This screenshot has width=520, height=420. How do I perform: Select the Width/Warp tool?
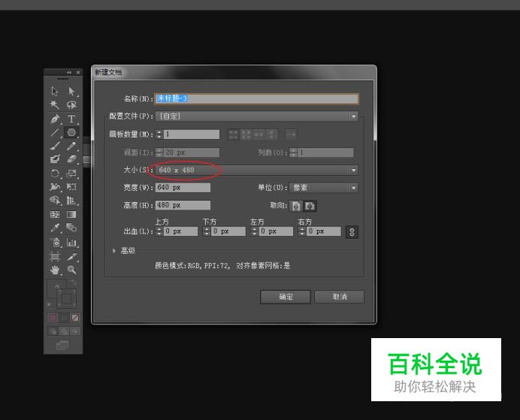coord(55,187)
